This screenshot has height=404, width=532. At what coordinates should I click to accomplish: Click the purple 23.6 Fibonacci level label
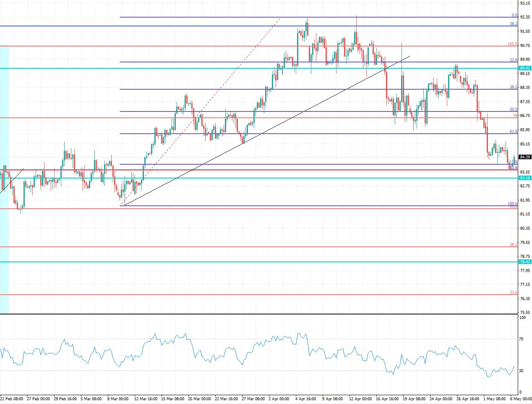pos(513,60)
